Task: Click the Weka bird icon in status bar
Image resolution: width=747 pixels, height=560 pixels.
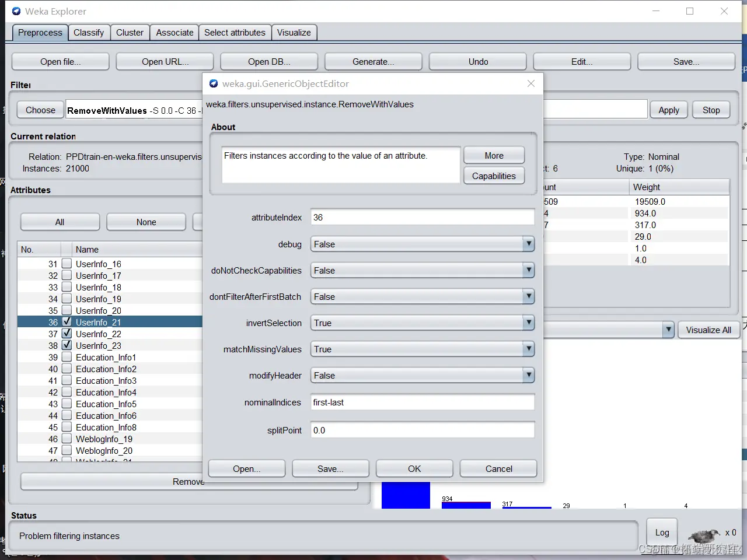Action: 704,534
